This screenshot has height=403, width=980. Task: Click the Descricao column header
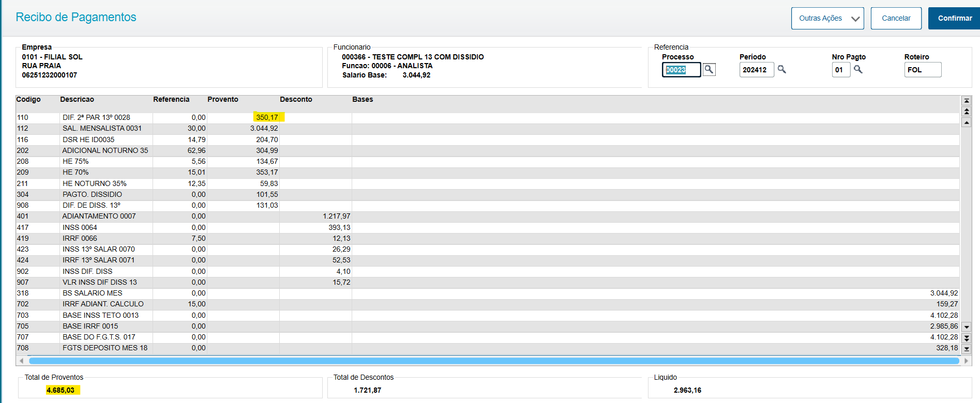click(77, 99)
